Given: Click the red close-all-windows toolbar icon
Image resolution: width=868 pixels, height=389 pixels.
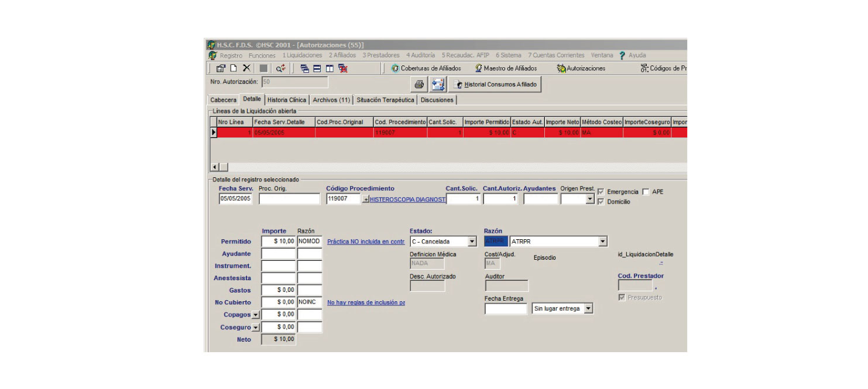Looking at the screenshot, I should tap(343, 68).
